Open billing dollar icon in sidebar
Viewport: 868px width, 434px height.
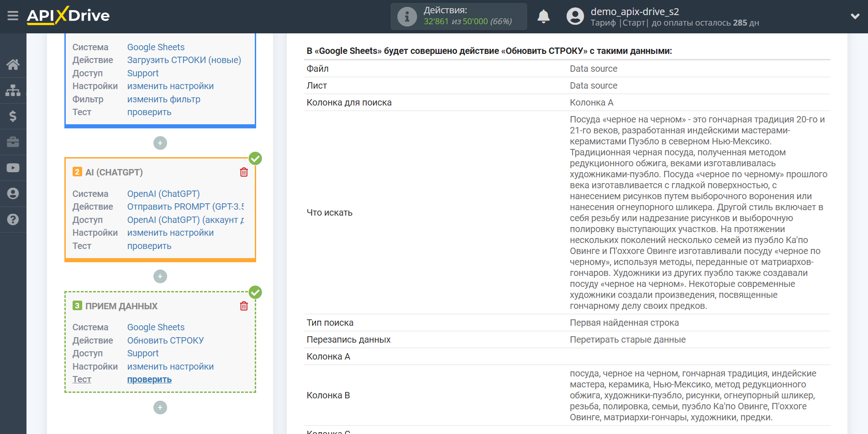click(13, 116)
